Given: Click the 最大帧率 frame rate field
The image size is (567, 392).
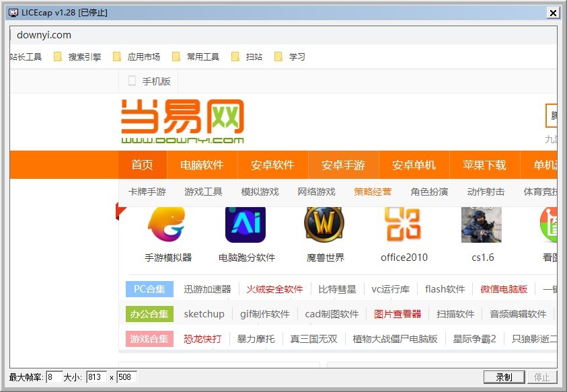Looking at the screenshot, I should [x=54, y=377].
